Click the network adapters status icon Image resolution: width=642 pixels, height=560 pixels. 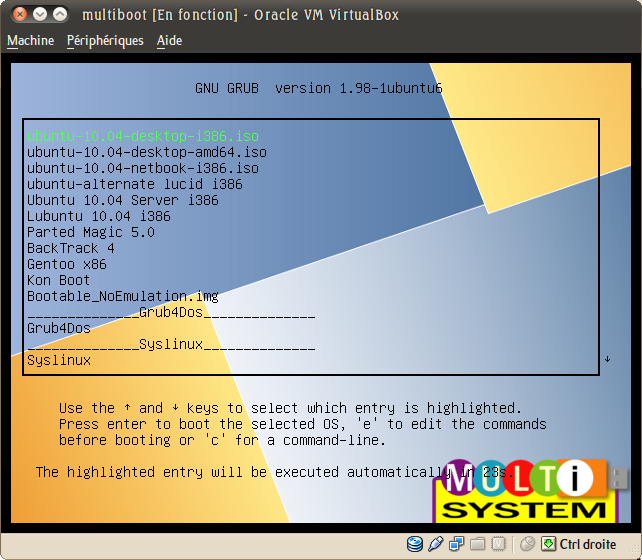(x=456, y=544)
